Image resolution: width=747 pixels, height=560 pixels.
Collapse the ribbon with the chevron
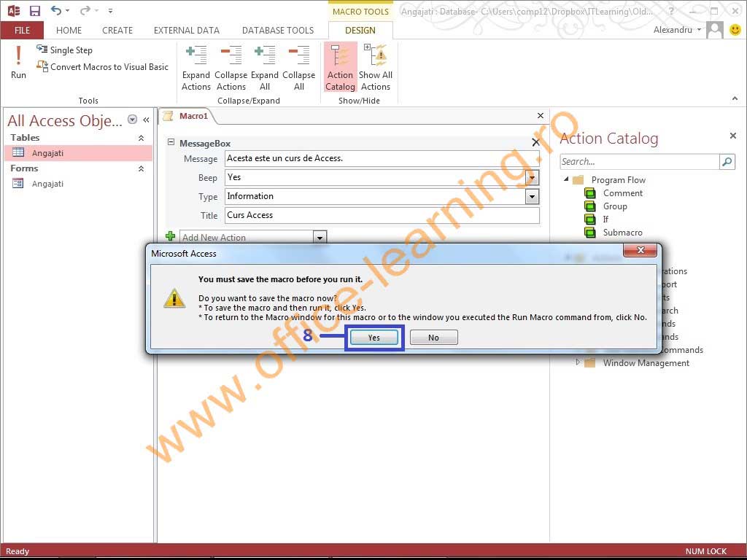[735, 98]
